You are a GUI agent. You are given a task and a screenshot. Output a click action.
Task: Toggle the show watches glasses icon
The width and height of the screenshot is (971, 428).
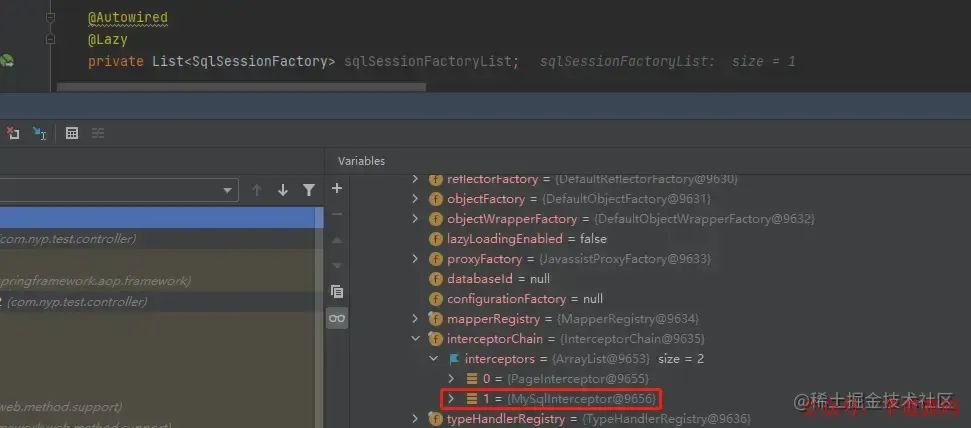click(337, 318)
